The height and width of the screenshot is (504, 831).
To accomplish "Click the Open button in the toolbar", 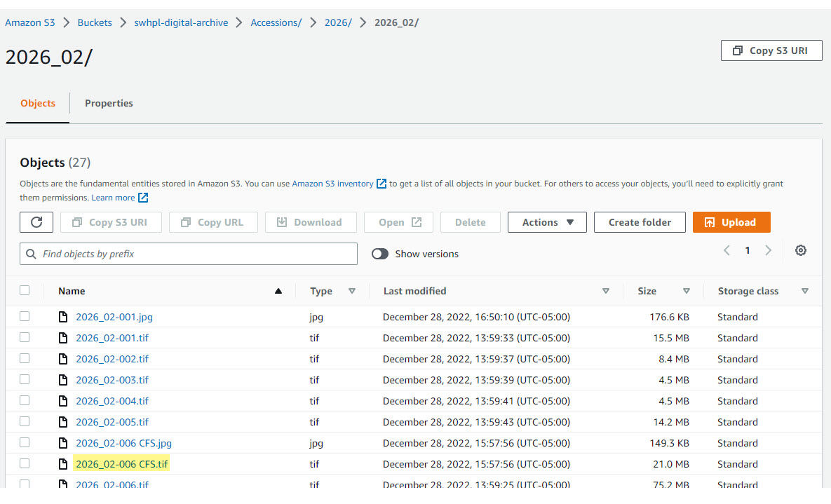I will (398, 222).
